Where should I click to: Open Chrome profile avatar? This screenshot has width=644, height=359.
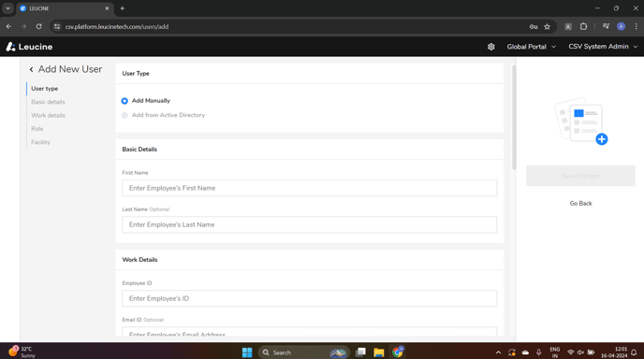point(621,27)
